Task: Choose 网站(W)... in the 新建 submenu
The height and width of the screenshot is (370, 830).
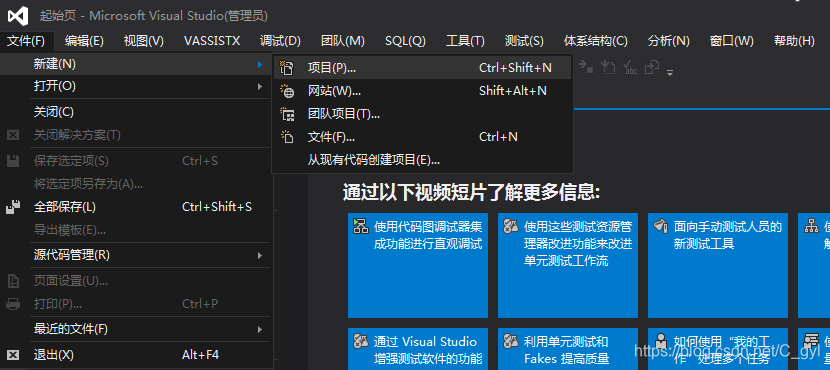Action: [422, 91]
